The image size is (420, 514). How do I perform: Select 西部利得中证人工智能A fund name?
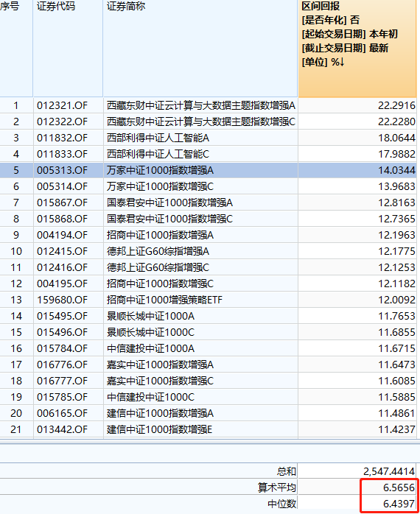point(158,138)
